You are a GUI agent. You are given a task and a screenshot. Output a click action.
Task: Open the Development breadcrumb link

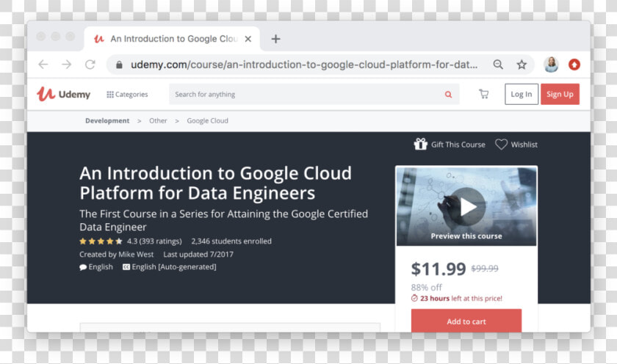point(107,120)
